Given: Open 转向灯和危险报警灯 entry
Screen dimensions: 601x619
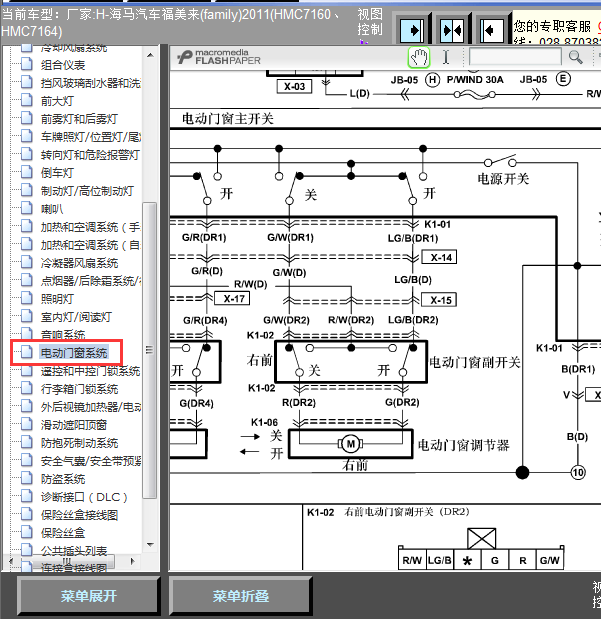Looking at the screenshot, I should [x=90, y=155].
